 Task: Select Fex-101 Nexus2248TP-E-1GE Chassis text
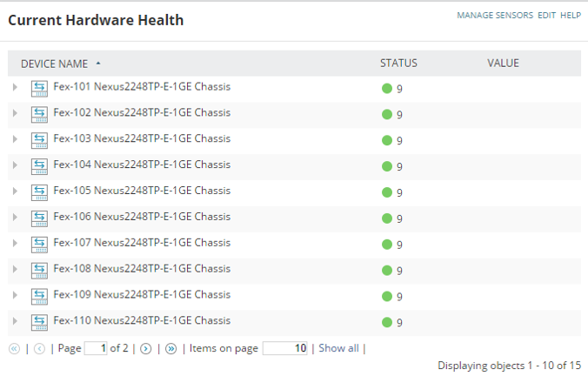142,87
